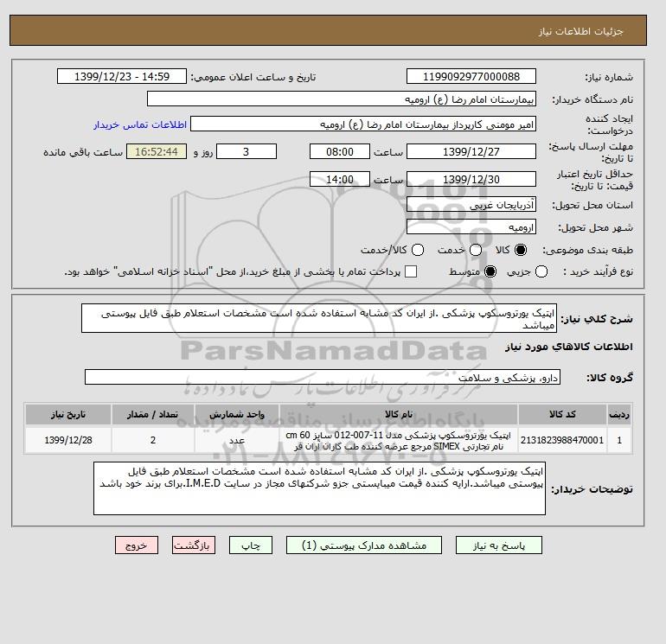The height and width of the screenshot is (644, 666).
Task: Click the گروه کالا field دارو، پزشکی و سلامت
Action: [323, 377]
